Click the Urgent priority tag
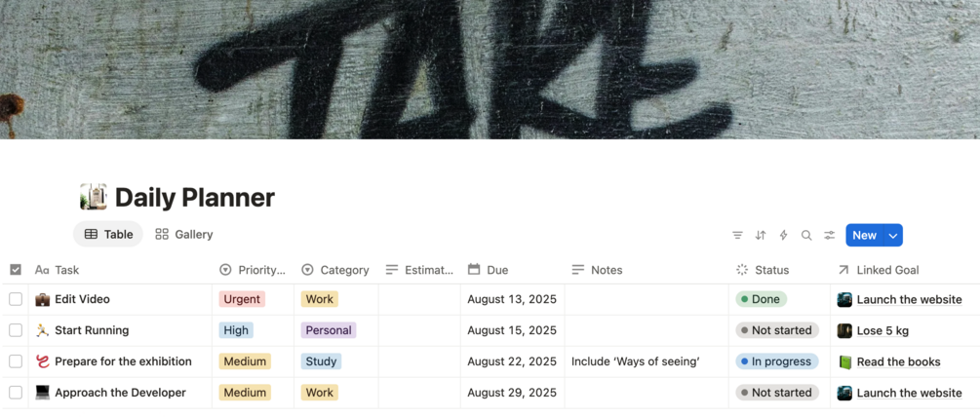The width and height of the screenshot is (980, 417). coord(242,300)
